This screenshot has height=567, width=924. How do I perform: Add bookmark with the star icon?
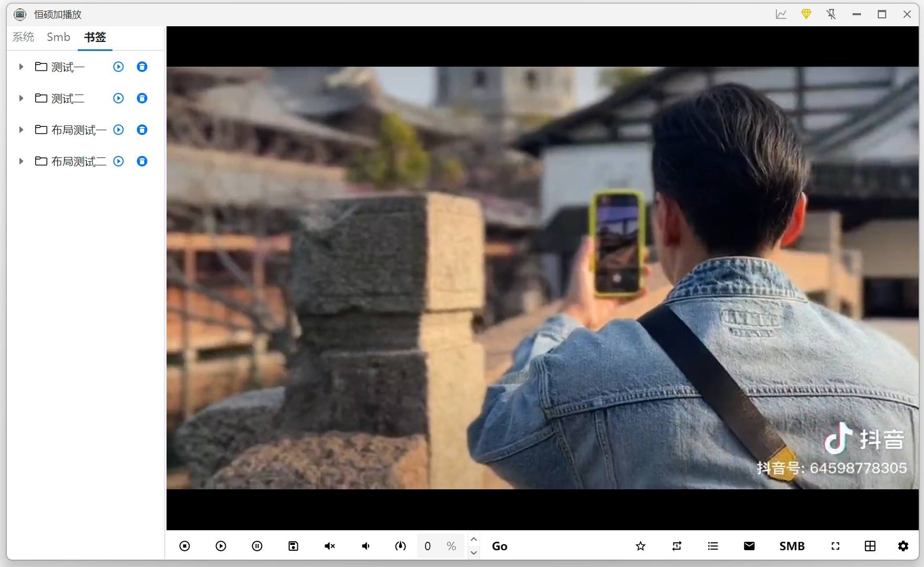(x=640, y=546)
